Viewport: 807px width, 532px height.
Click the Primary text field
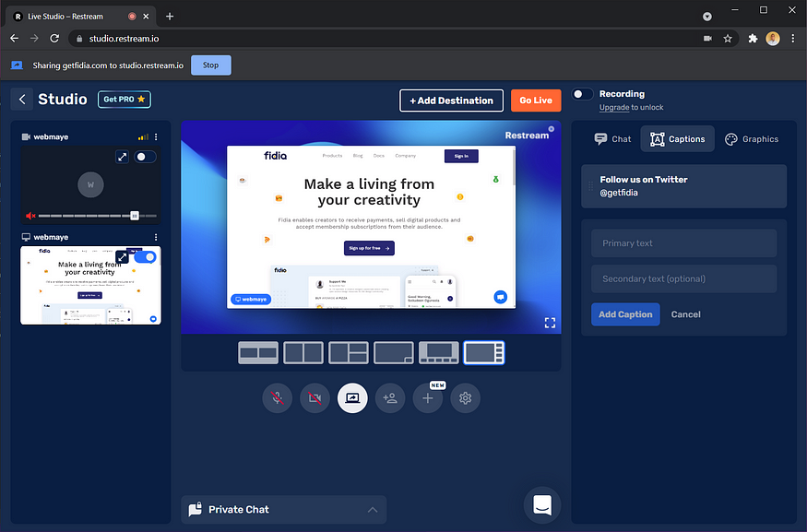click(x=683, y=243)
